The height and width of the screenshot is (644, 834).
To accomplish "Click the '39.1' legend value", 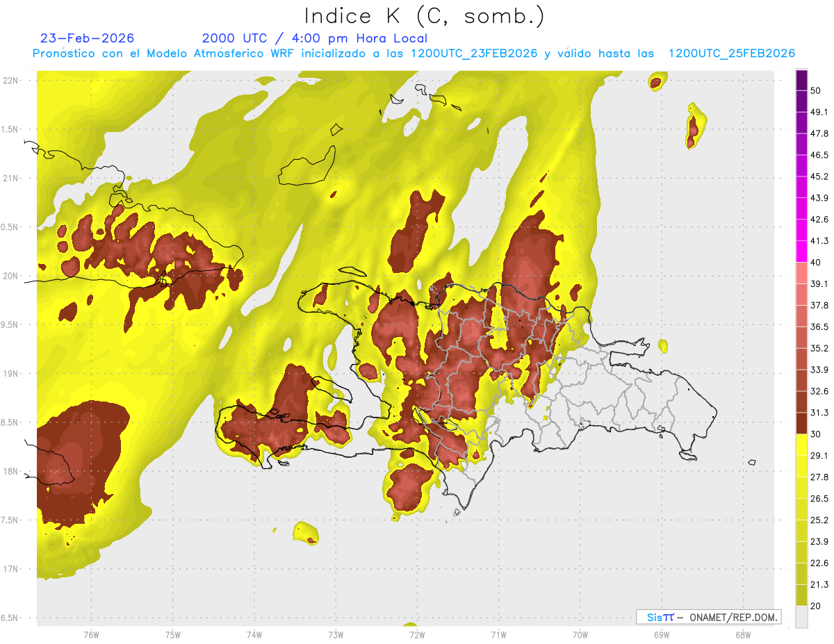I will [819, 284].
